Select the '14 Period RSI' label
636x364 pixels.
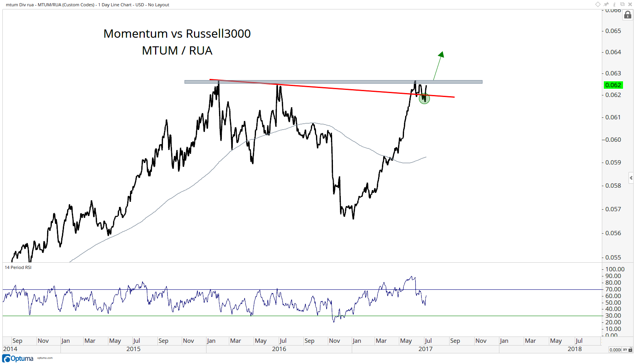coord(18,267)
